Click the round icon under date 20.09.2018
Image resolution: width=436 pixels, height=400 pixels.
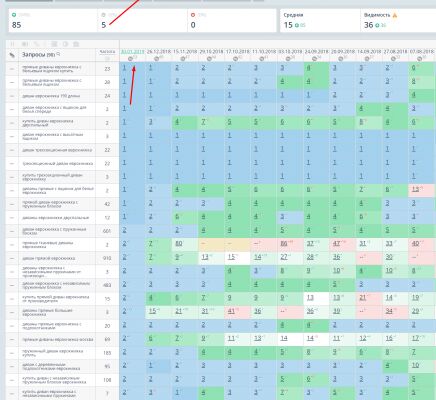pyautogui.click(x=341, y=59)
